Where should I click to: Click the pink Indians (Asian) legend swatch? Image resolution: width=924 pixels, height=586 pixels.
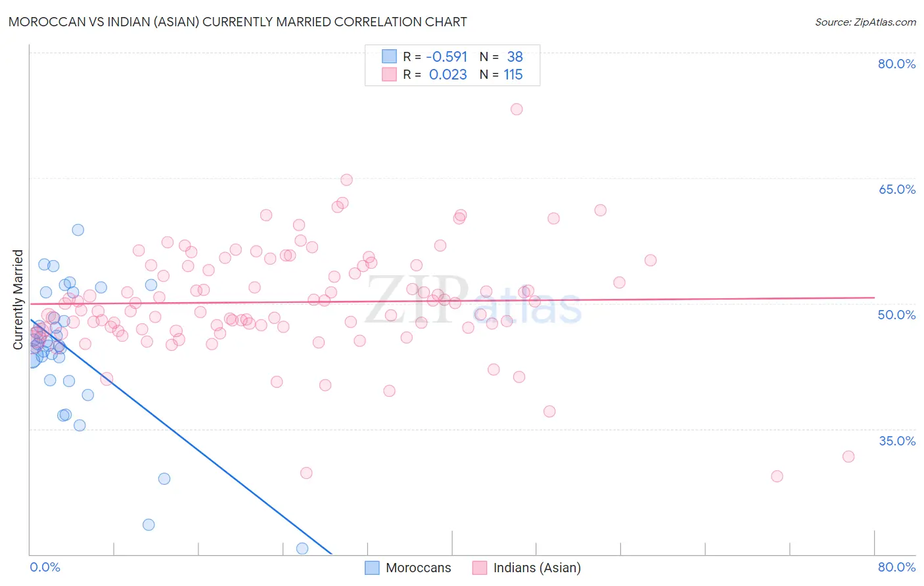click(x=480, y=568)
